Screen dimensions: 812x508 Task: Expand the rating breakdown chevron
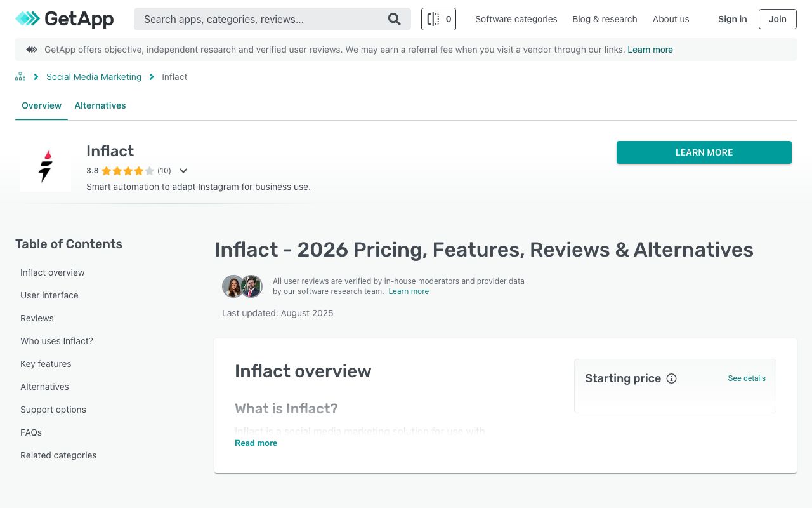pos(183,171)
